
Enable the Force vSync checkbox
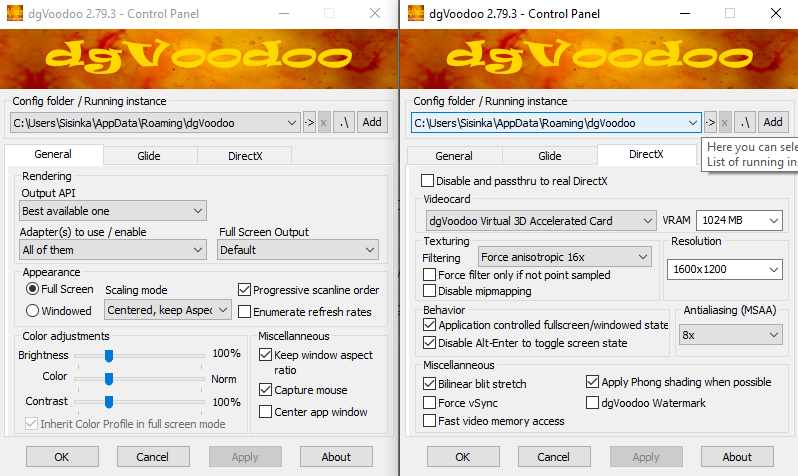(429, 403)
